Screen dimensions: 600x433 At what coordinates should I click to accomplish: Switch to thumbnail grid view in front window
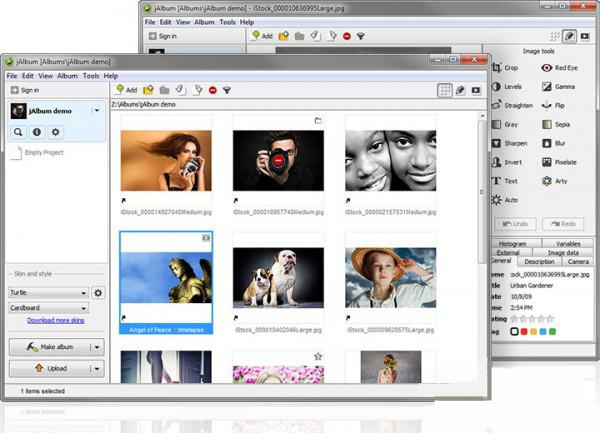pyautogui.click(x=445, y=90)
